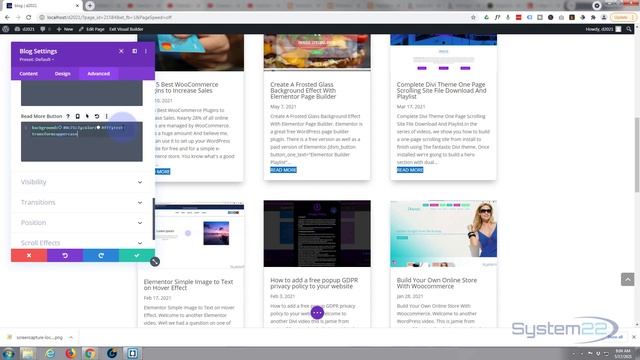Image resolution: width=640 pixels, height=360 pixels.
Task: Switch to the Design tab
Action: pos(62,74)
